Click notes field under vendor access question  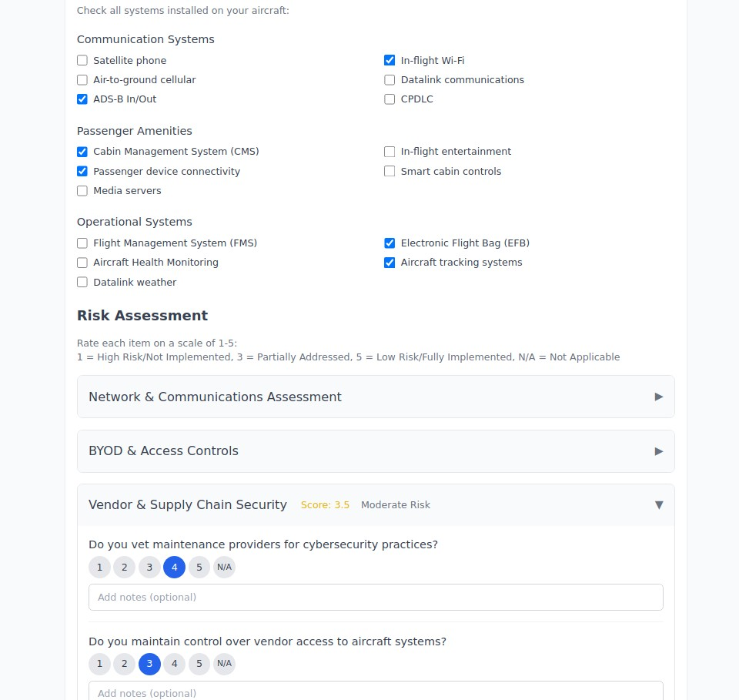tap(376, 692)
